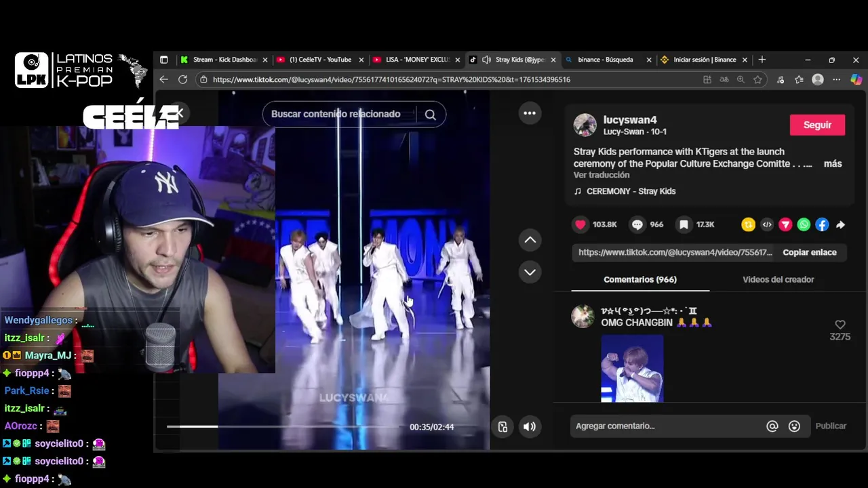
Task: Click the browser back arrow
Action: click(163, 79)
